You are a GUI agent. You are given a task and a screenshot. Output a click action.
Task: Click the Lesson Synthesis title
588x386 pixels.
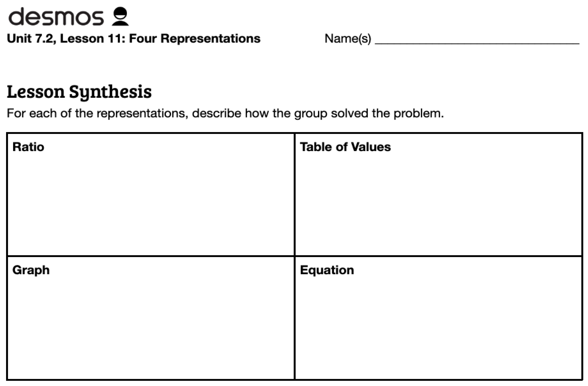[x=79, y=92]
